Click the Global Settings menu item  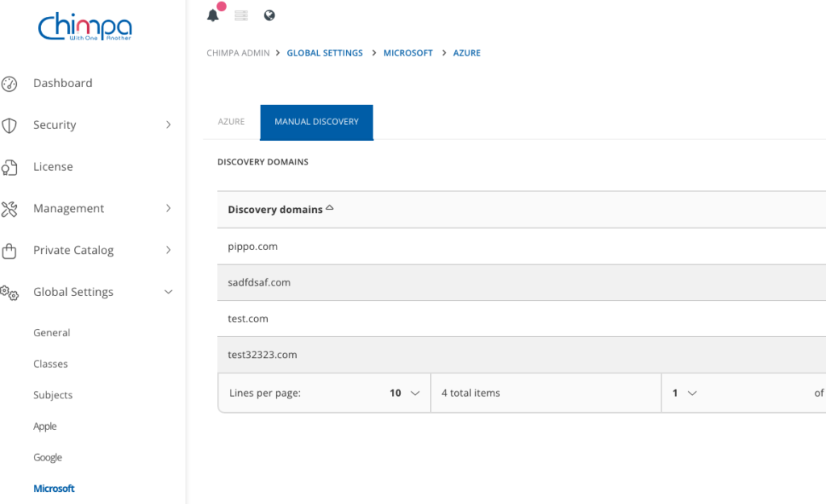pyautogui.click(x=73, y=292)
